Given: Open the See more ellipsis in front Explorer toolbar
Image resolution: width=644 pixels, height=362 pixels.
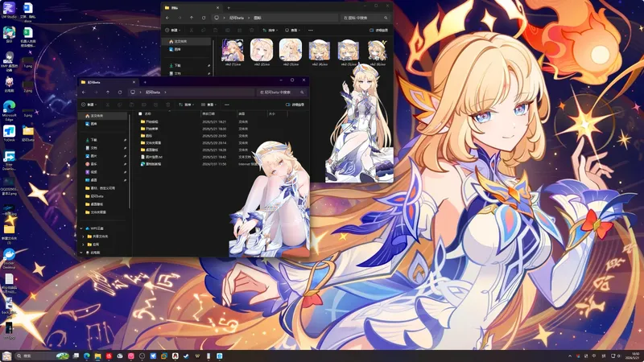Looking at the screenshot, I should tap(227, 105).
